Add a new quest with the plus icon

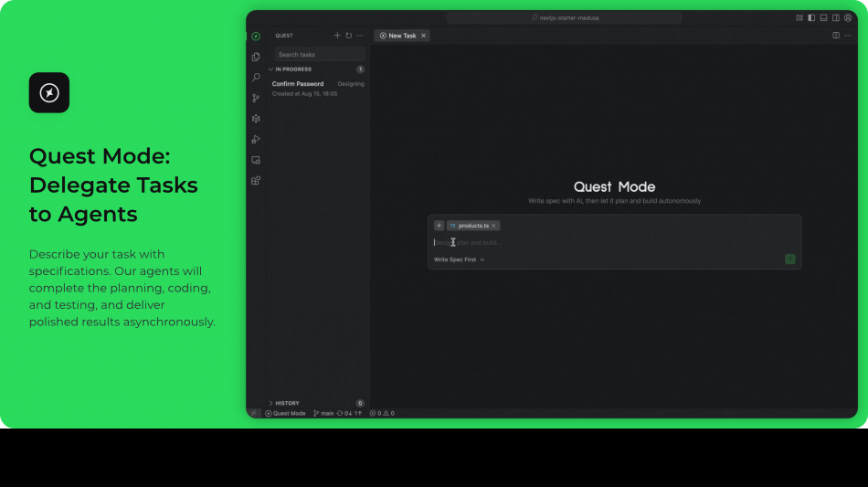click(x=337, y=36)
